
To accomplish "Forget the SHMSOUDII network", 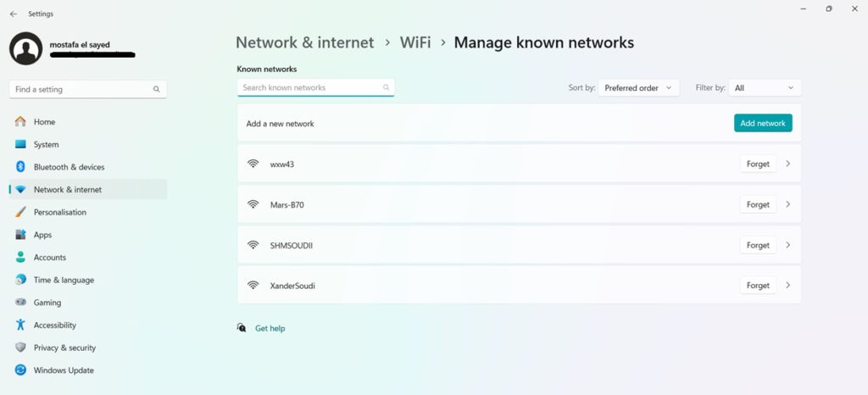I will (758, 245).
